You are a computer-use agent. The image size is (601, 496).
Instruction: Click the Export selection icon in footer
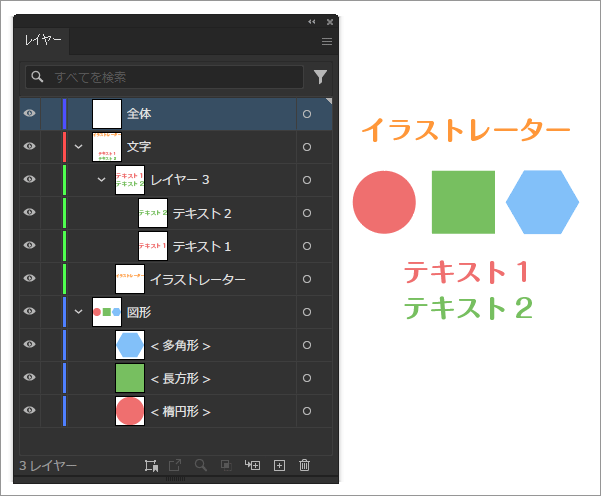tap(175, 465)
